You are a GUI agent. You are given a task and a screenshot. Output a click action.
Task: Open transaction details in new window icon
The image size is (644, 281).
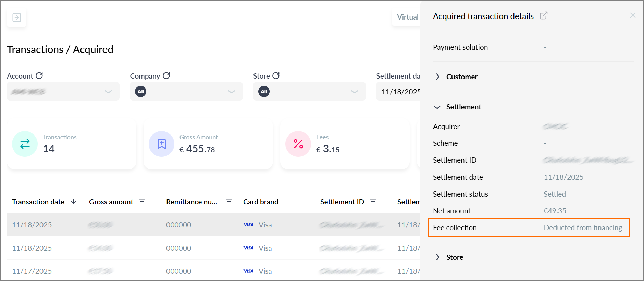544,16
